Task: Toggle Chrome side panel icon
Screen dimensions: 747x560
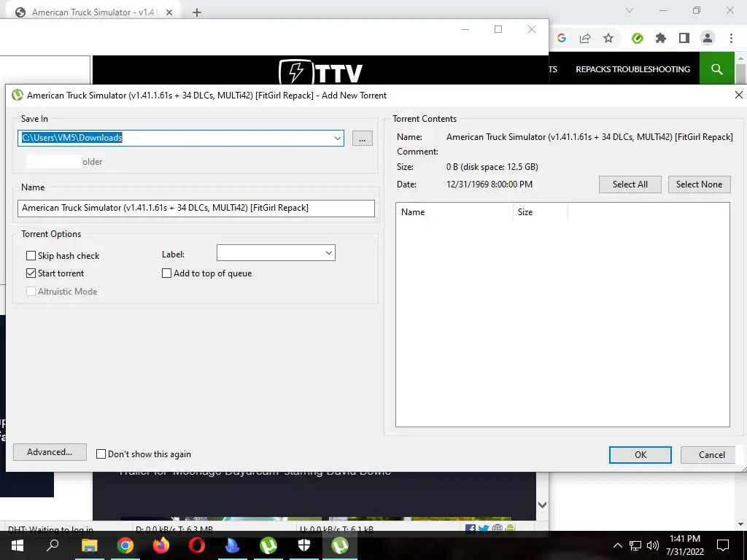Action: tap(684, 38)
